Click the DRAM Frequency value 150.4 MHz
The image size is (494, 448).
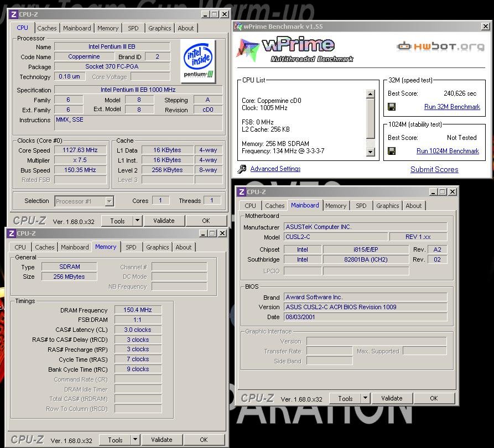click(138, 310)
